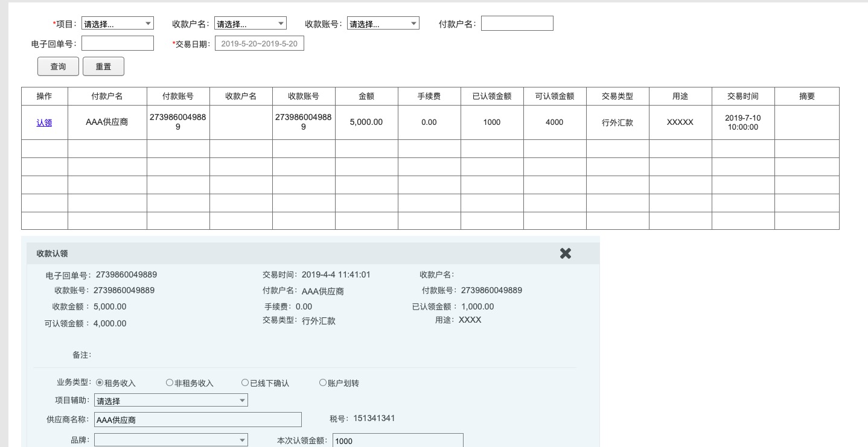The height and width of the screenshot is (447, 868).
Task: Select the 非租务收入 radio button
Action: click(x=170, y=382)
